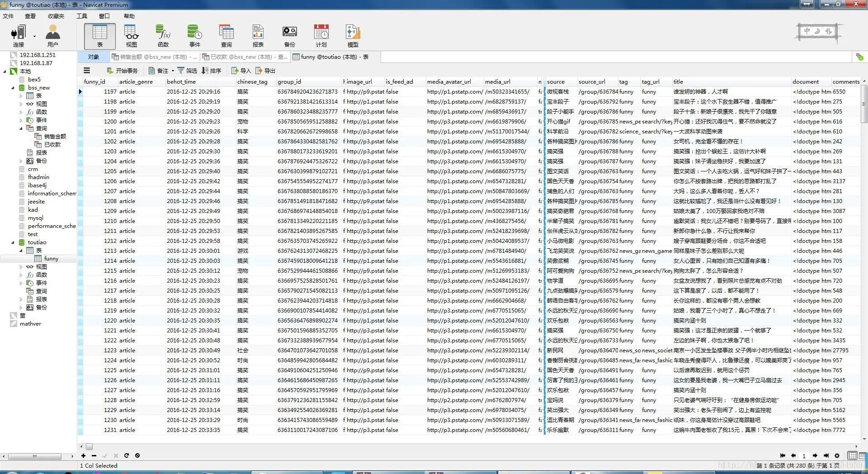Select the mathver connection
This screenshot has height=474, width=868.
[30, 324]
